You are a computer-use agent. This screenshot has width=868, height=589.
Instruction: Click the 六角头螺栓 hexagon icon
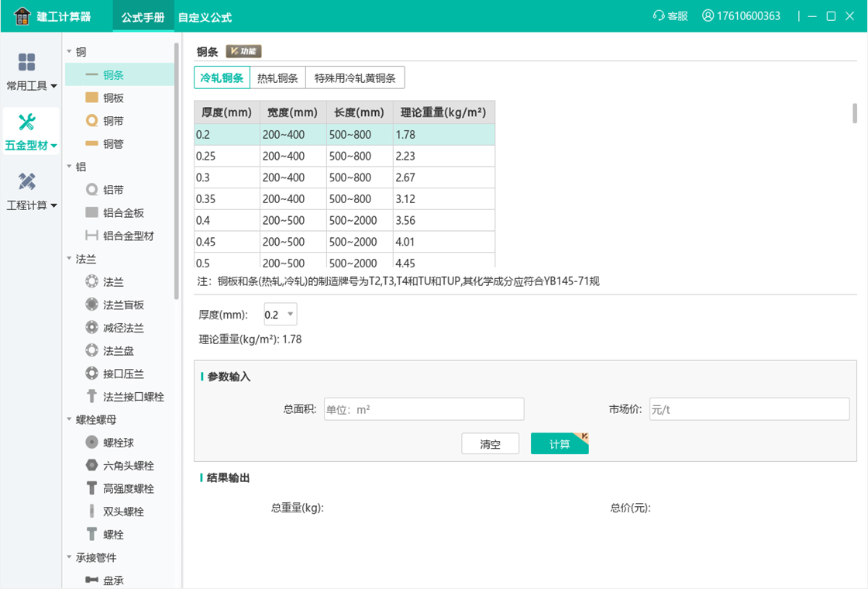[92, 466]
